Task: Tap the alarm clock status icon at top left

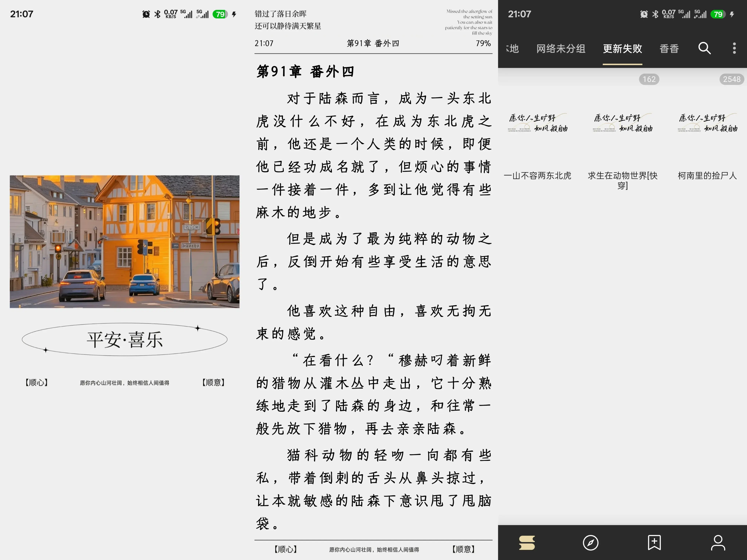Action: tap(146, 14)
